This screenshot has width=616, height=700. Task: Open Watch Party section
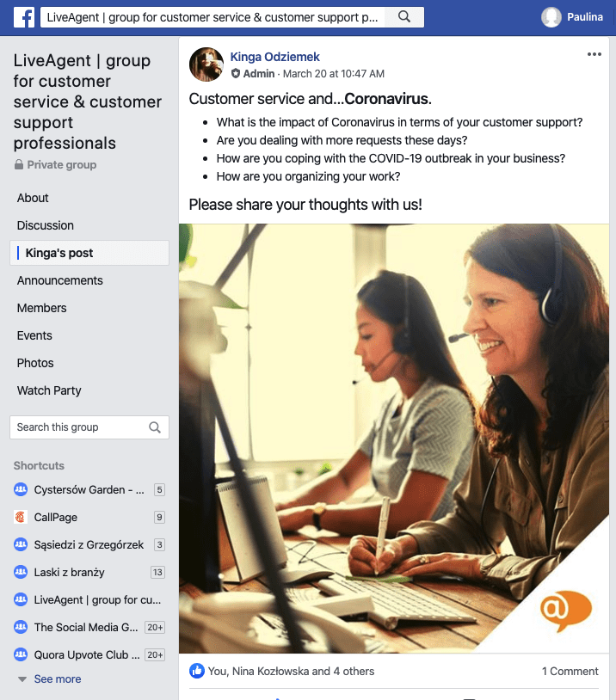(49, 390)
